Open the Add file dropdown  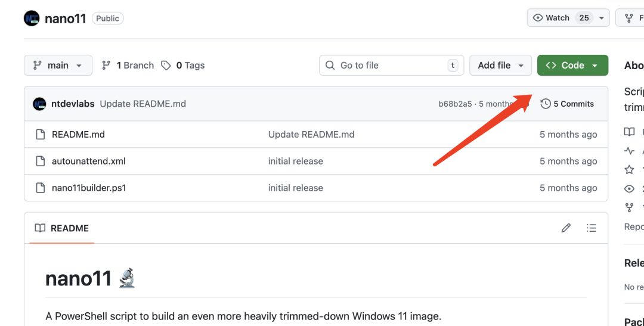(500, 66)
